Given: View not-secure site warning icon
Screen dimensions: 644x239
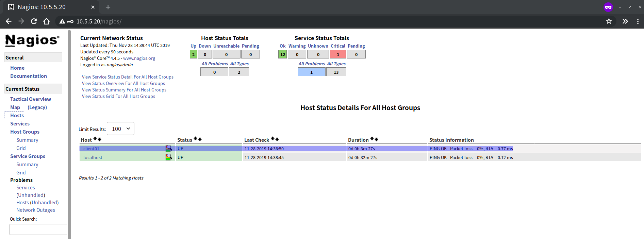Looking at the screenshot, I should [x=62, y=21].
